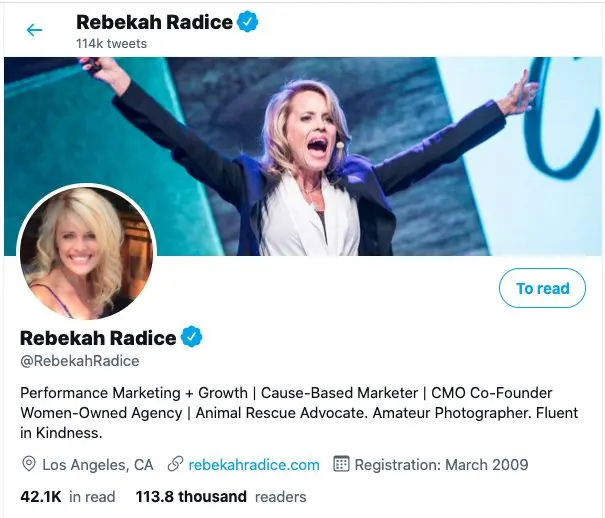
Task: Click the "Registration: March 2009" text
Action: pos(441,464)
